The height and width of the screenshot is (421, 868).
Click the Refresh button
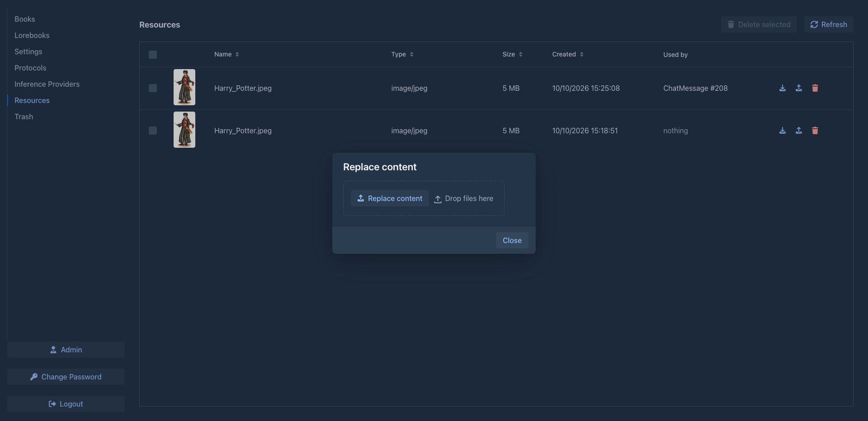pos(829,24)
